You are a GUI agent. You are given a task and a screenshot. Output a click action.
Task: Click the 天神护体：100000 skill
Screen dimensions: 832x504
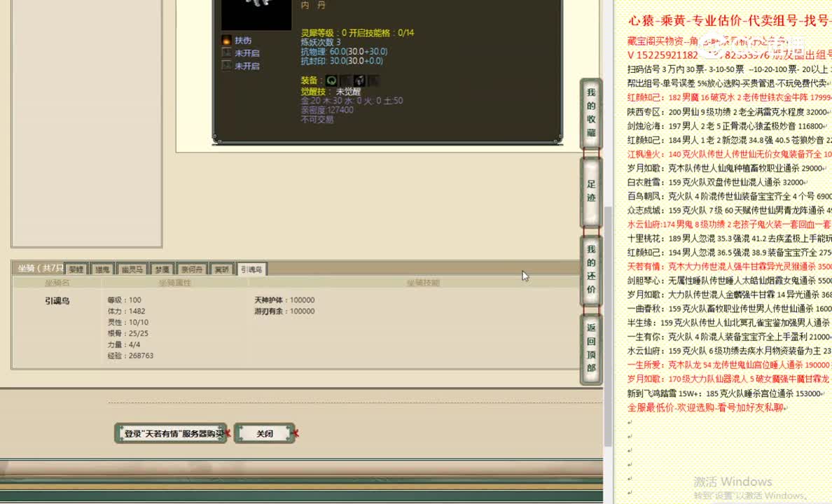pos(284,300)
